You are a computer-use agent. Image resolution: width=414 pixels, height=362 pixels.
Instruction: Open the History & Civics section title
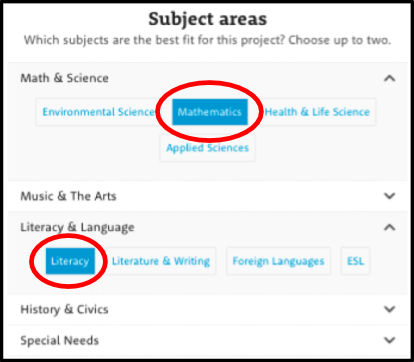pyautogui.click(x=64, y=309)
